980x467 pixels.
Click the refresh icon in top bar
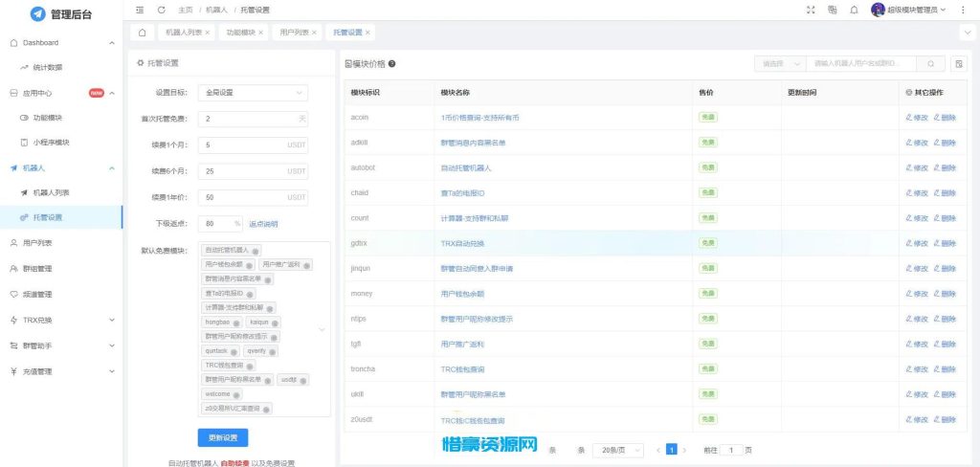[x=161, y=10]
